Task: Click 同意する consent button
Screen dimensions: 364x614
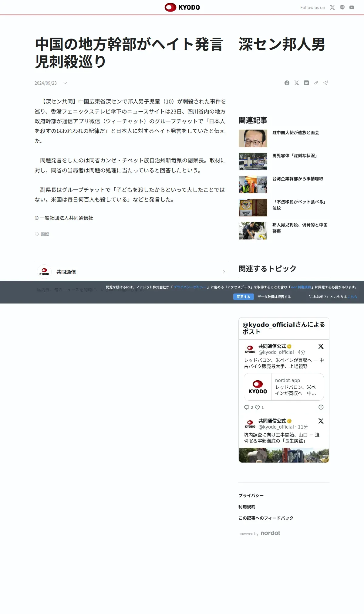Action: (244, 297)
